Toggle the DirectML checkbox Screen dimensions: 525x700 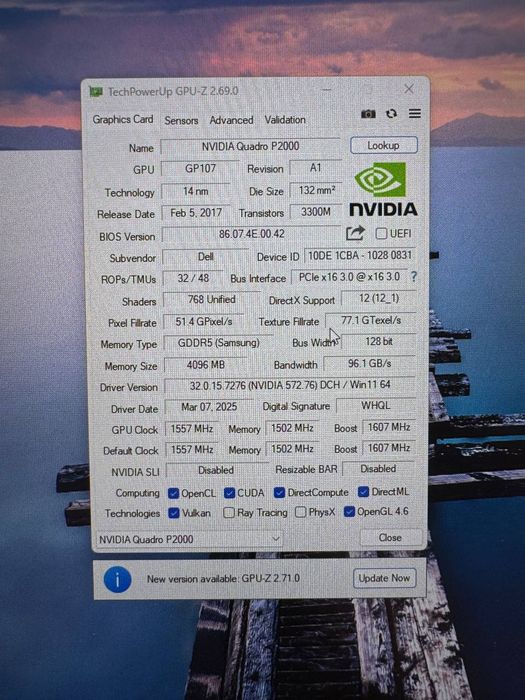tap(363, 492)
